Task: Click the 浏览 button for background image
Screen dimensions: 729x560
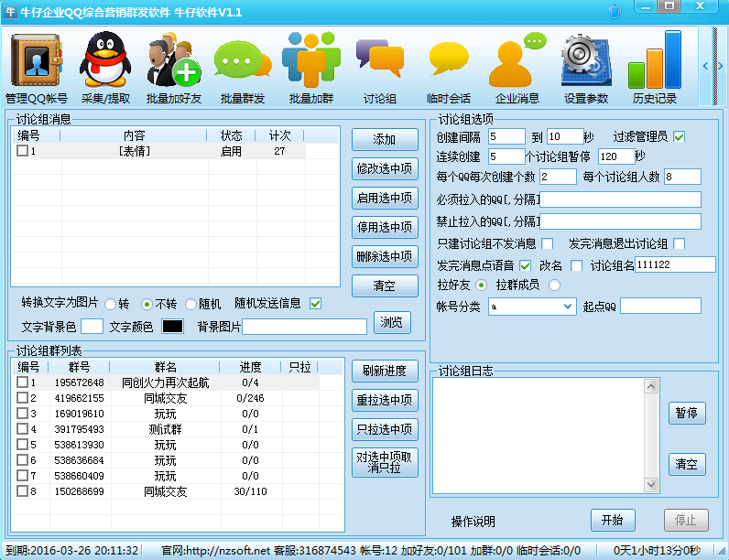Action: tap(392, 322)
